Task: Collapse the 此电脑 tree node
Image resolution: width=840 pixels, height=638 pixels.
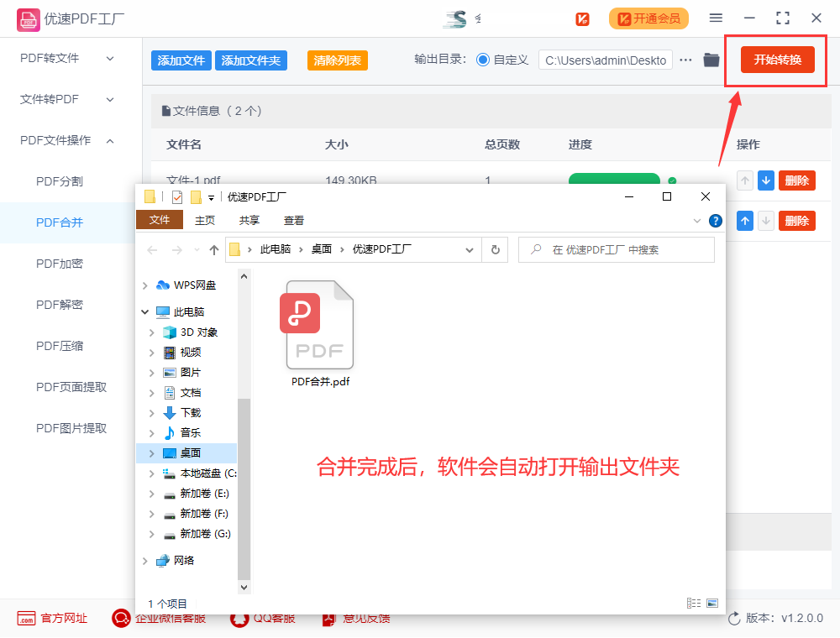Action: click(x=144, y=311)
